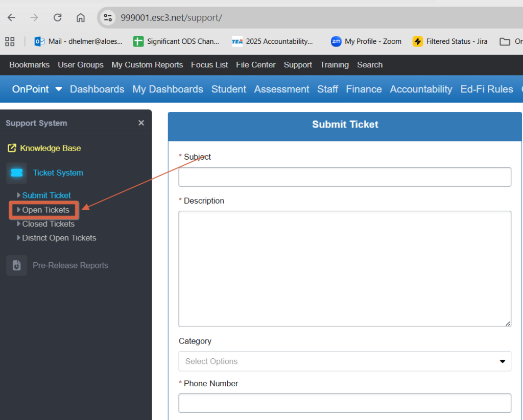The width and height of the screenshot is (523, 420).
Task: Click the apps grid icon on bookmarks bar
Action: pos(9,41)
